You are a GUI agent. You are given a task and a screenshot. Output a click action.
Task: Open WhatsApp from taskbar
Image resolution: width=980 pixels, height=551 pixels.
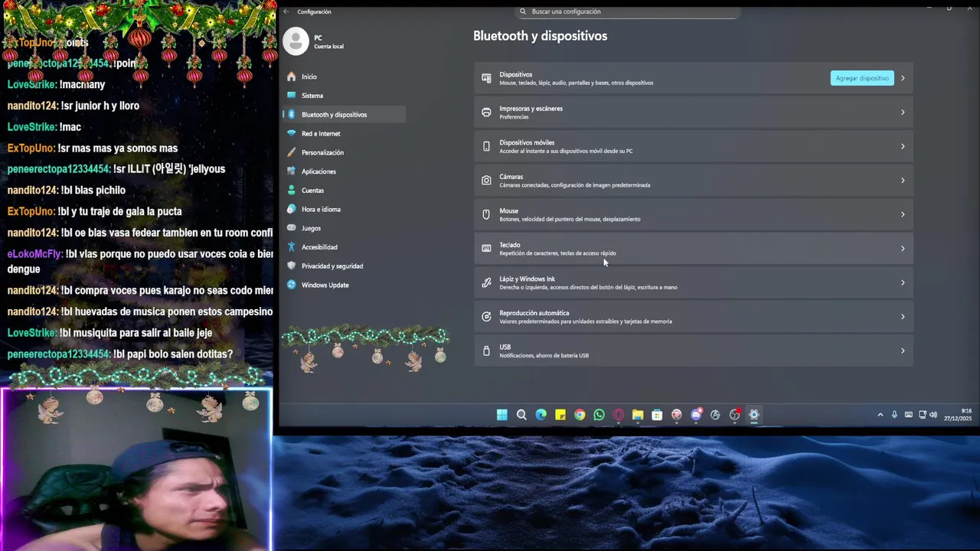[599, 415]
